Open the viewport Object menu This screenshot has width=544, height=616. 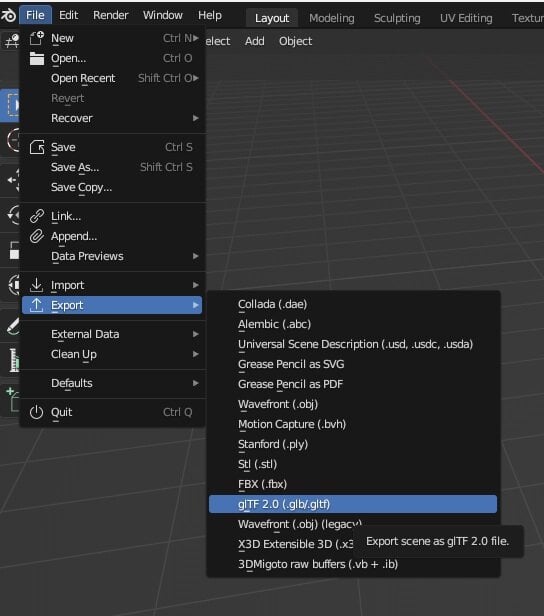coord(295,41)
